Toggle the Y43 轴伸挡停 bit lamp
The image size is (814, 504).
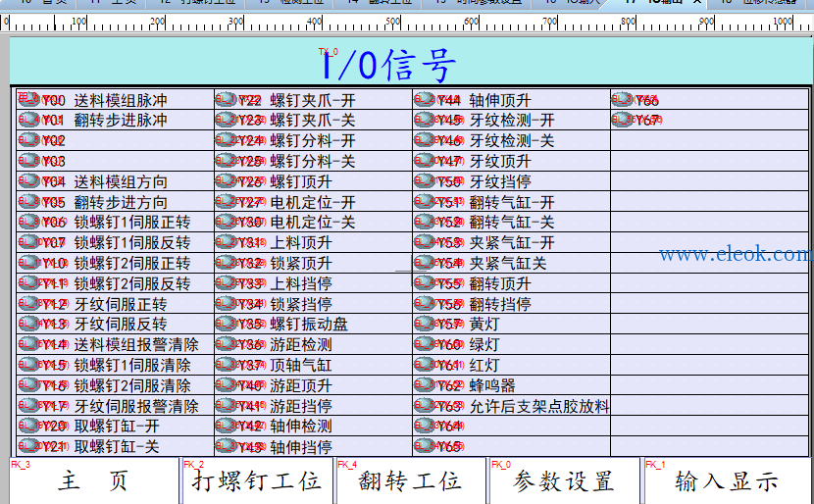coord(226,445)
